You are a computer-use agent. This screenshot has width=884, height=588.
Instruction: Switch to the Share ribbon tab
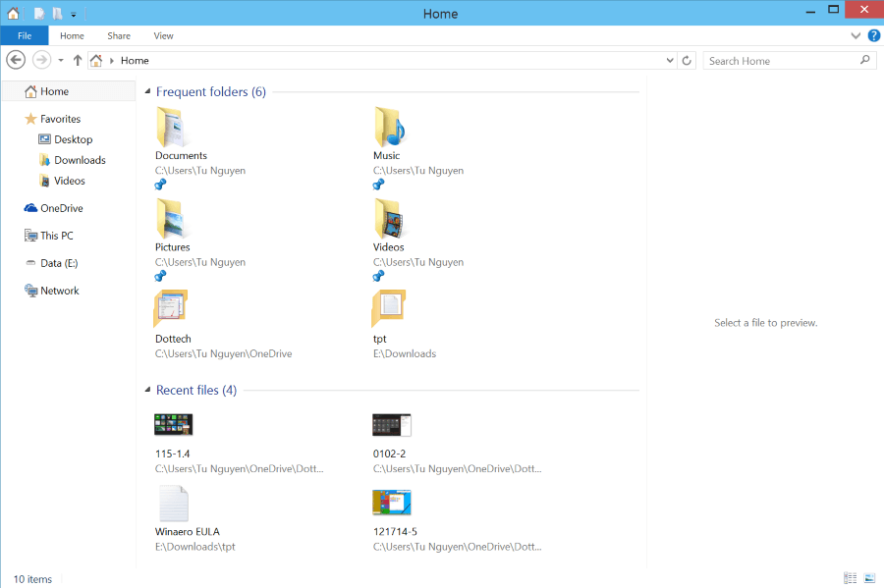point(119,35)
